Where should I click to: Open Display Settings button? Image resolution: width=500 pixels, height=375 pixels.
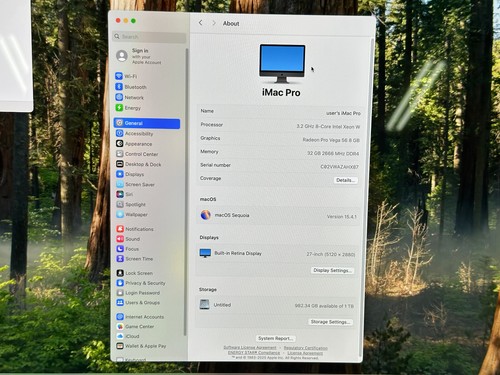[x=332, y=270]
